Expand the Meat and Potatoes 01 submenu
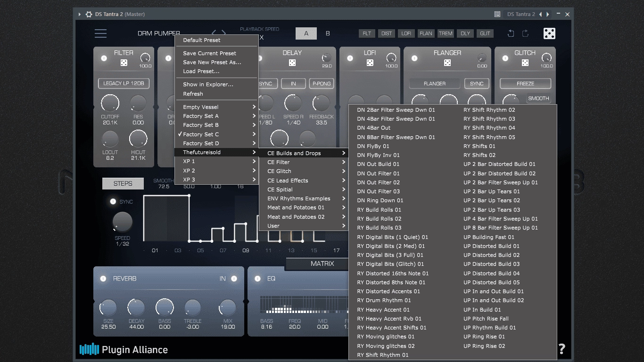 point(304,207)
